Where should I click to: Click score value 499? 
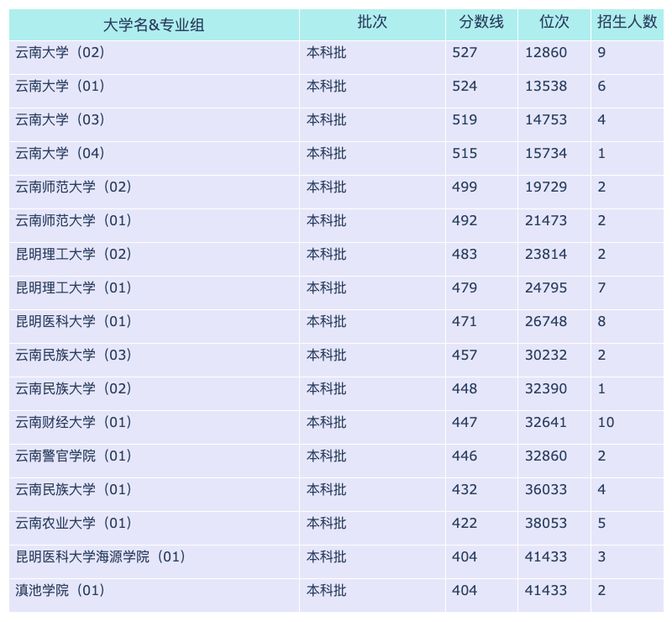tap(465, 187)
